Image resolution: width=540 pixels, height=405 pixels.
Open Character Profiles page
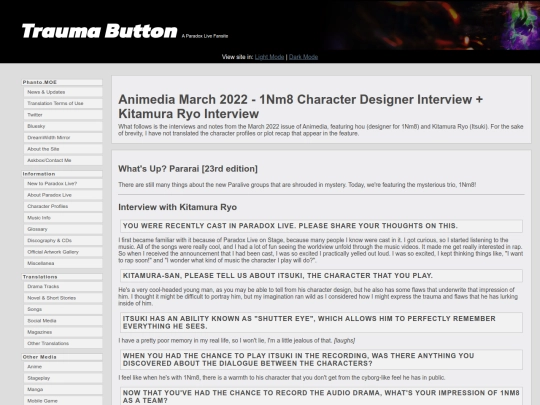coord(63,206)
